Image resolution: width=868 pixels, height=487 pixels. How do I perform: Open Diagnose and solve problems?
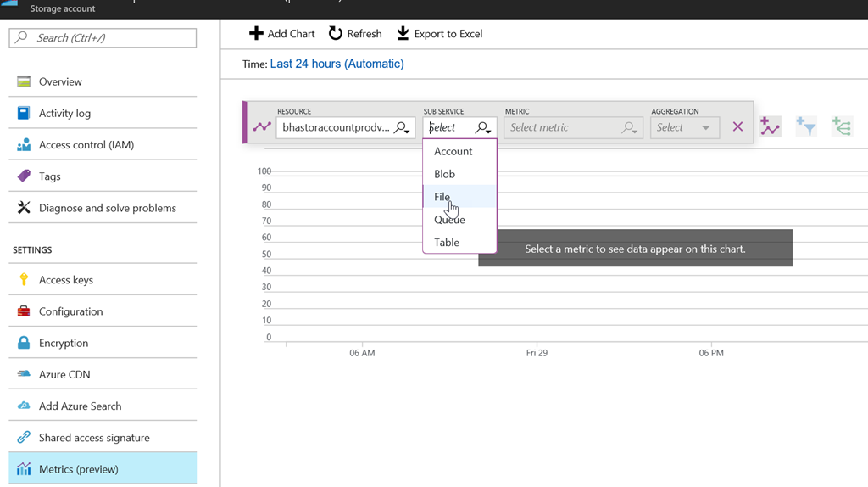pos(107,208)
